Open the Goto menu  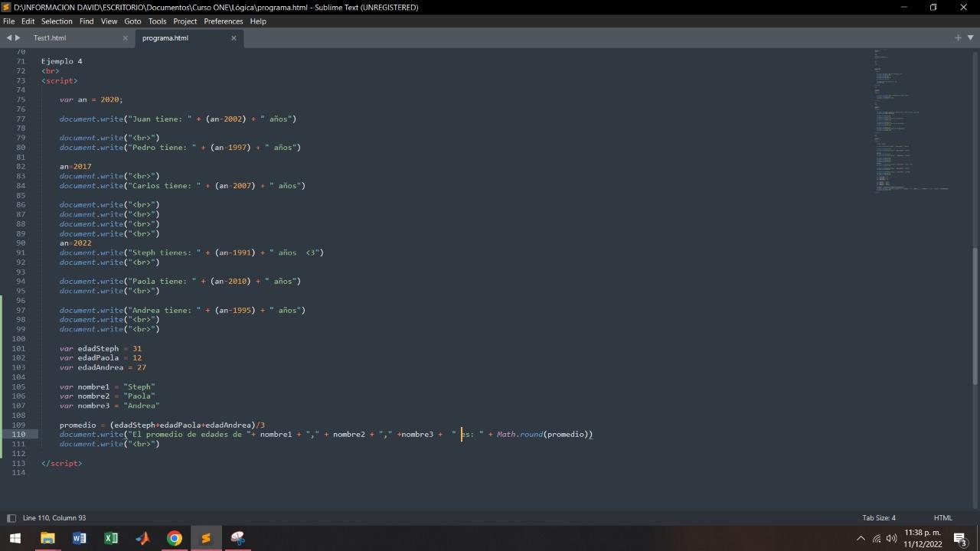click(x=132, y=21)
